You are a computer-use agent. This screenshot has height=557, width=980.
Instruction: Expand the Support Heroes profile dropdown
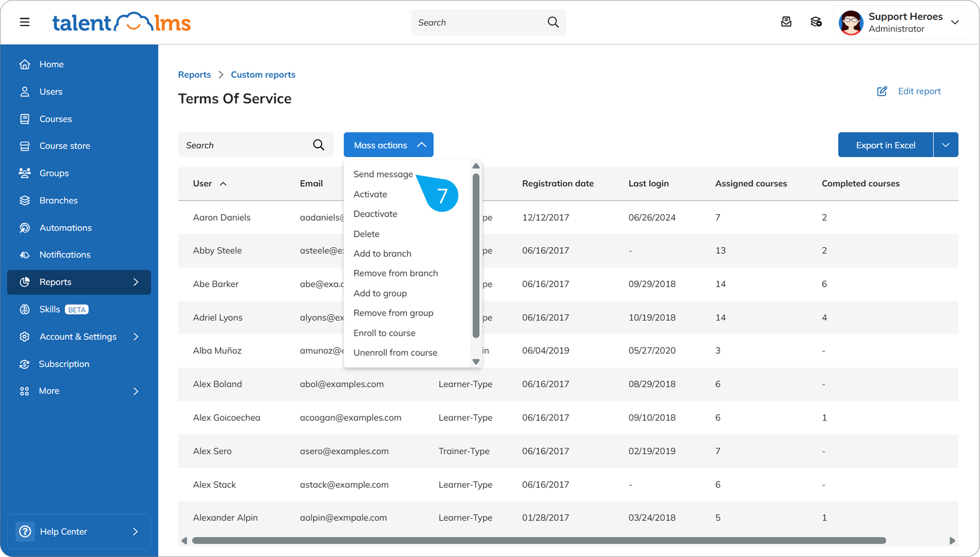(x=955, y=22)
